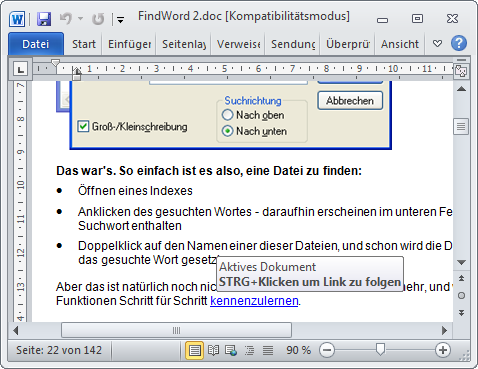The height and width of the screenshot is (369, 478).
Task: Expand the ribbon with the arrow icon
Action: [x=437, y=44]
